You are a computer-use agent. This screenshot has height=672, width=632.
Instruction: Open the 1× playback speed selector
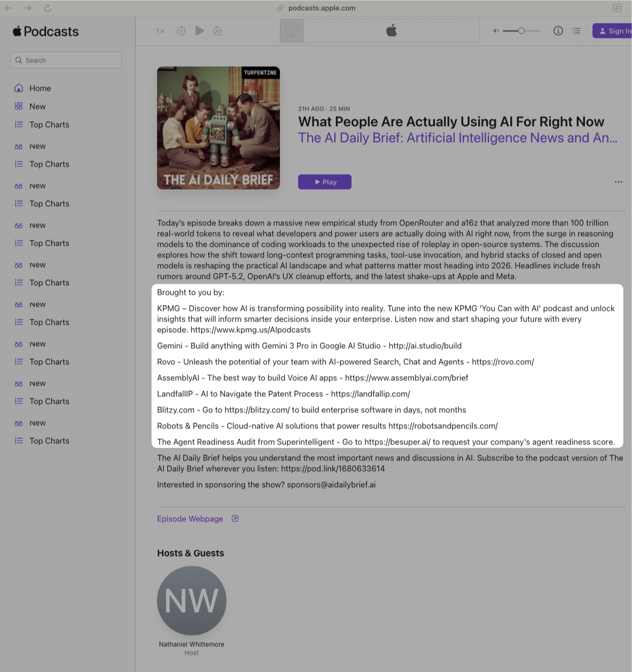[160, 31]
